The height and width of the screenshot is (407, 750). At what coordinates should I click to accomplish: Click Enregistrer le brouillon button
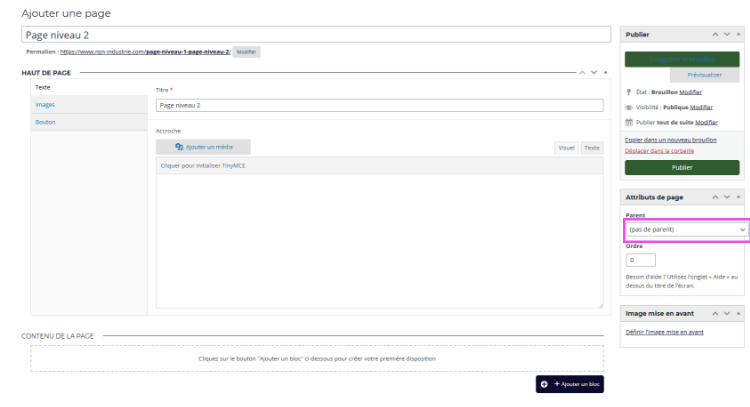tap(682, 59)
